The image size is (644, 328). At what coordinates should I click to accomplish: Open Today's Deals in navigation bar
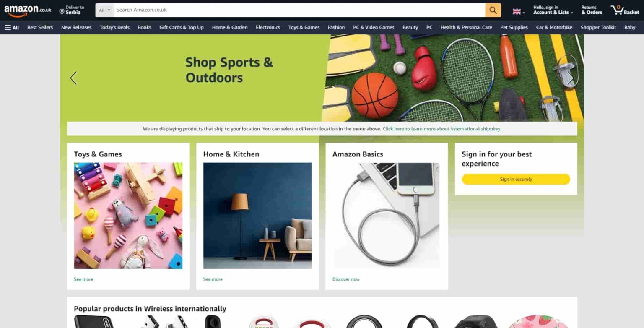click(114, 27)
